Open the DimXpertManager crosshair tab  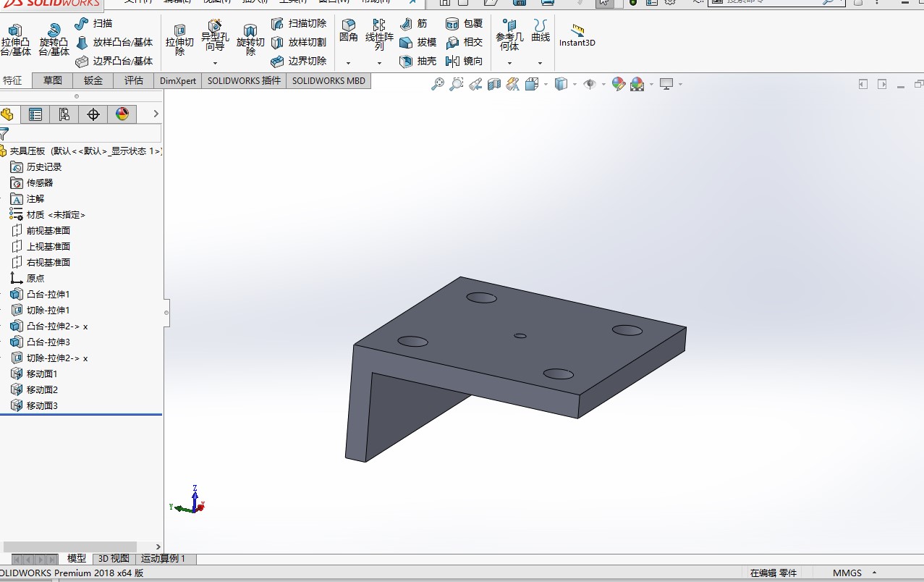[x=93, y=114]
